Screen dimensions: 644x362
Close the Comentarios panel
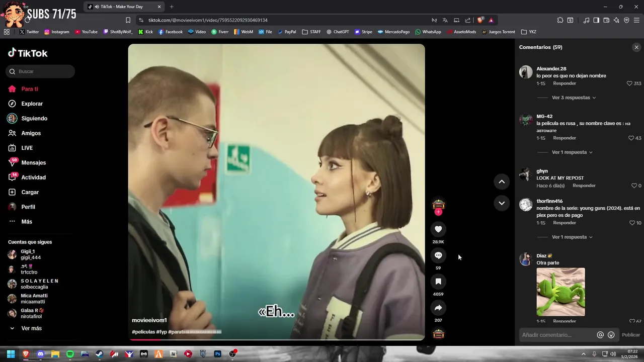click(x=636, y=47)
